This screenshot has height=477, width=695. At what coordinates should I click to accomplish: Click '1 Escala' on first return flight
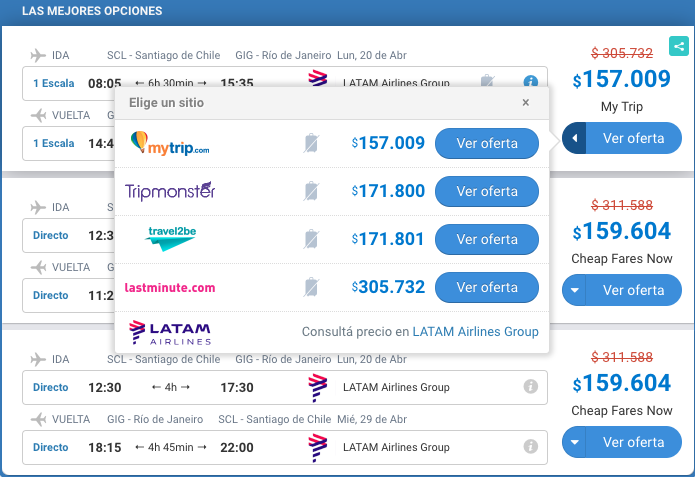(x=54, y=143)
